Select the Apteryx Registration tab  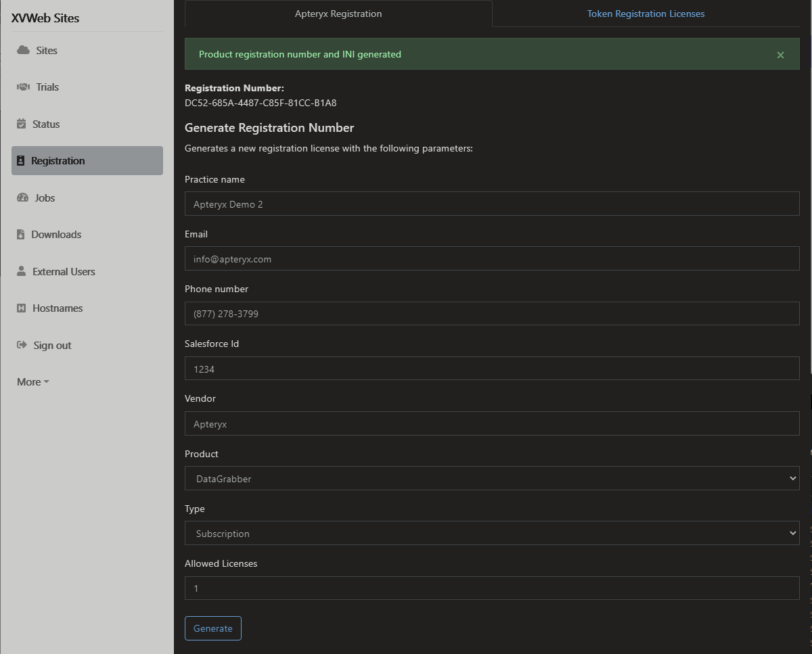338,14
